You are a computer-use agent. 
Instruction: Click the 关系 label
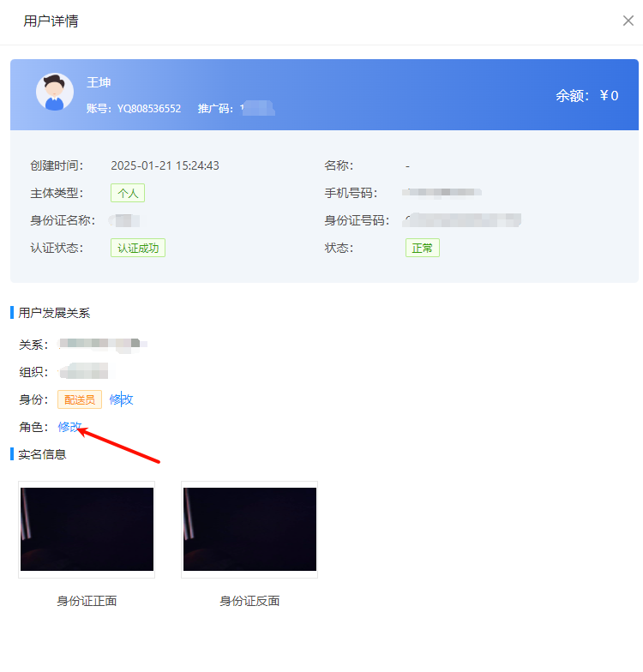[x=33, y=345]
